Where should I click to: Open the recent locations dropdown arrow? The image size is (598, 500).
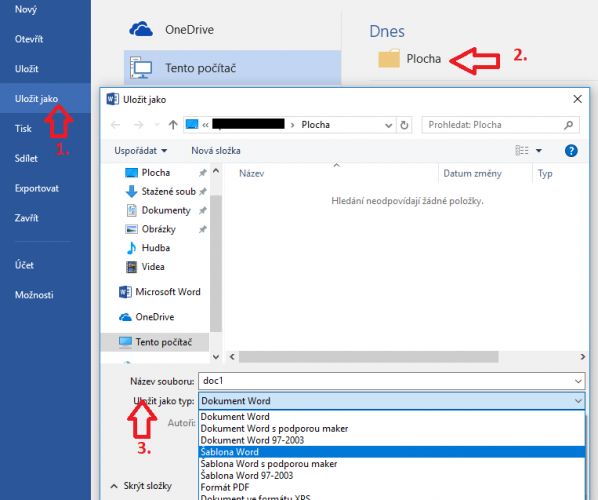point(157,125)
